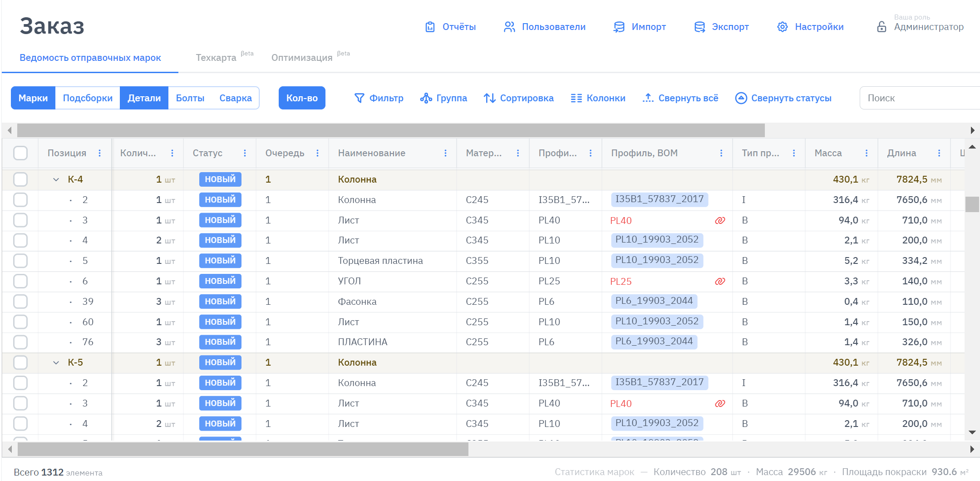
Task: Collapse the K-5 group chevron
Action: (x=56, y=362)
